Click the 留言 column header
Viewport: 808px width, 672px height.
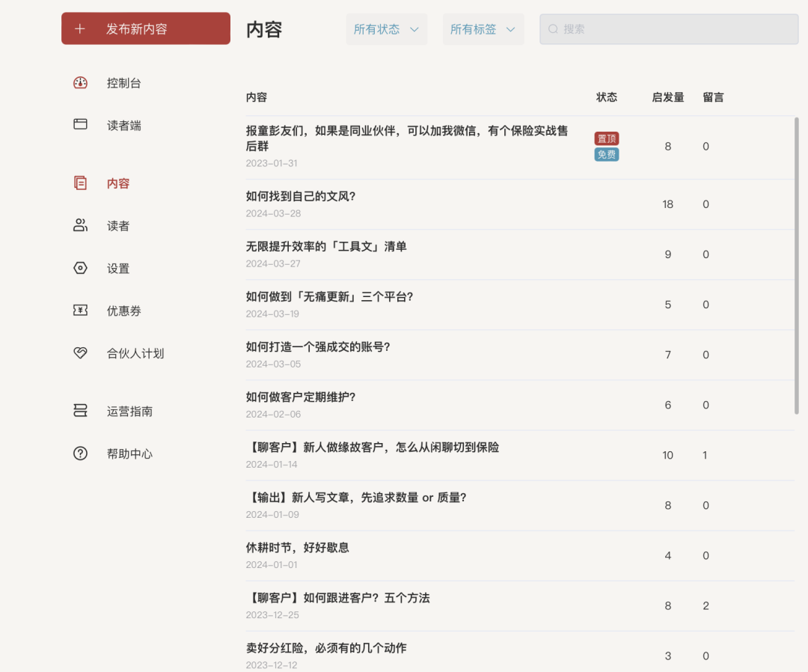[x=713, y=97]
